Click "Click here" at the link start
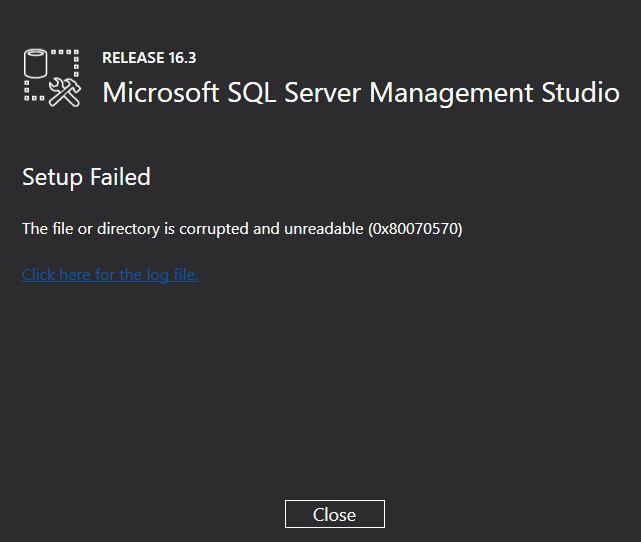 pos(56,275)
